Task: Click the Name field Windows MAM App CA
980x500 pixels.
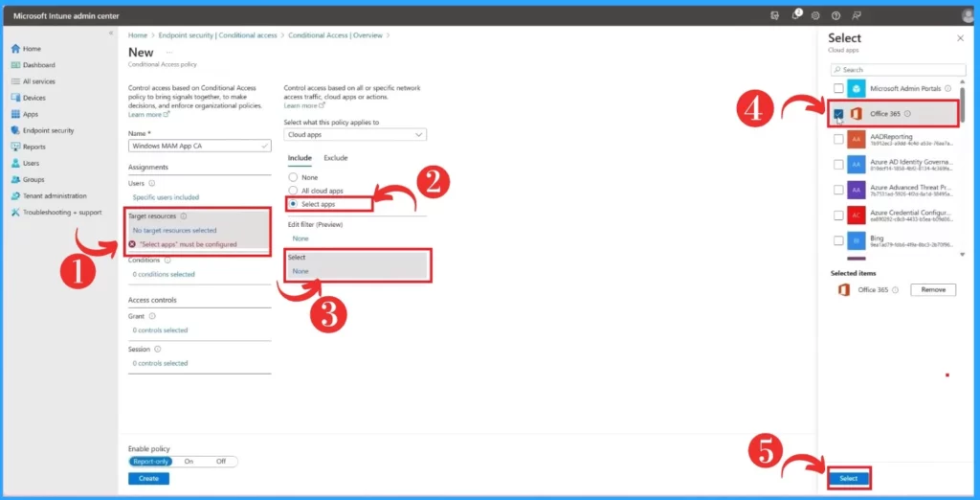Action: (x=200, y=146)
